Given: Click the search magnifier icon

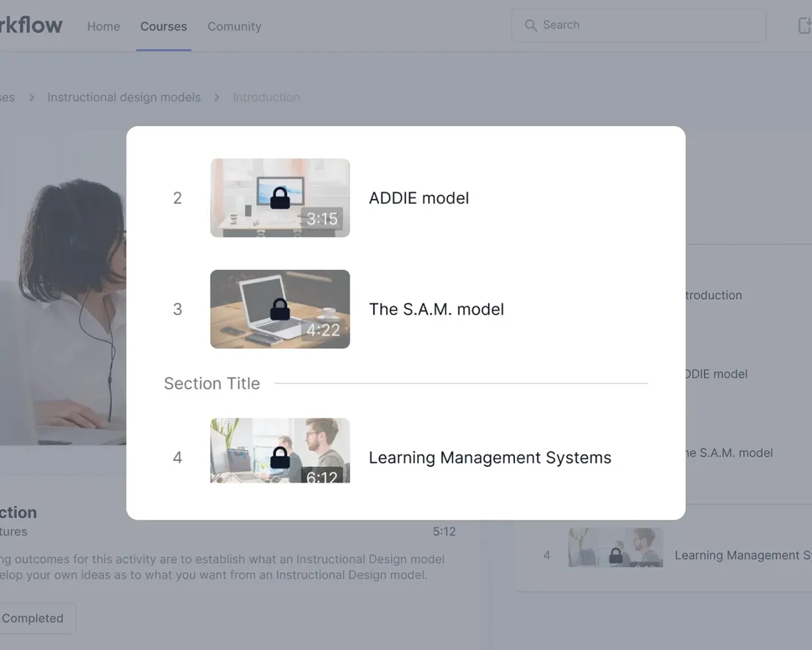Looking at the screenshot, I should [531, 25].
